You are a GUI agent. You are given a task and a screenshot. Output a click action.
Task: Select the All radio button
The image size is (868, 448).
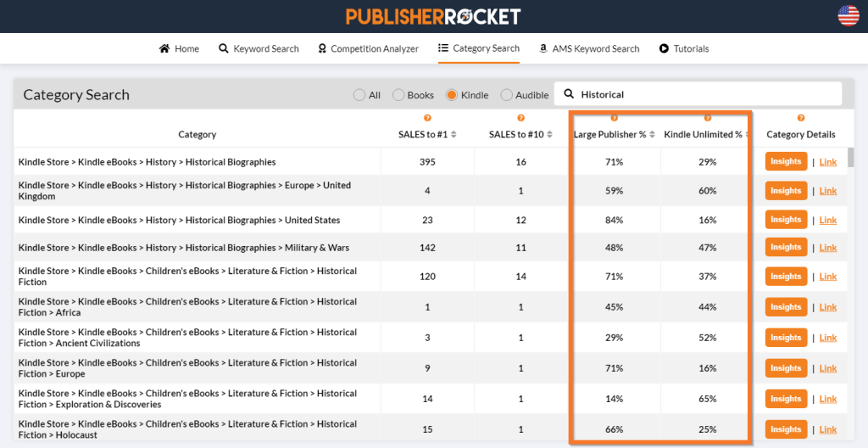point(359,95)
